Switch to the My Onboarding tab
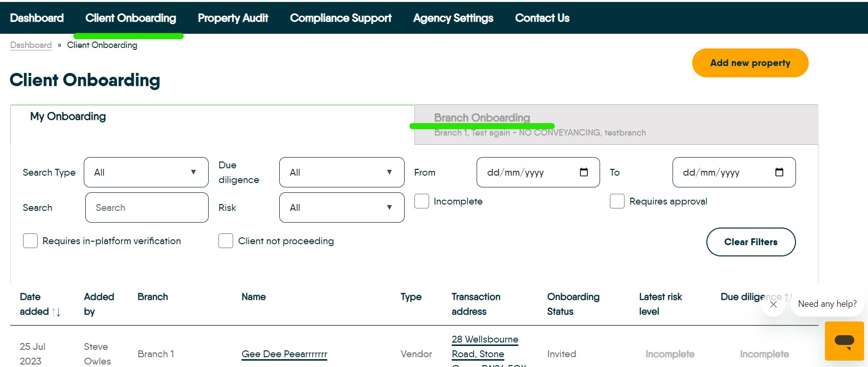The width and height of the screenshot is (868, 367). click(212, 124)
